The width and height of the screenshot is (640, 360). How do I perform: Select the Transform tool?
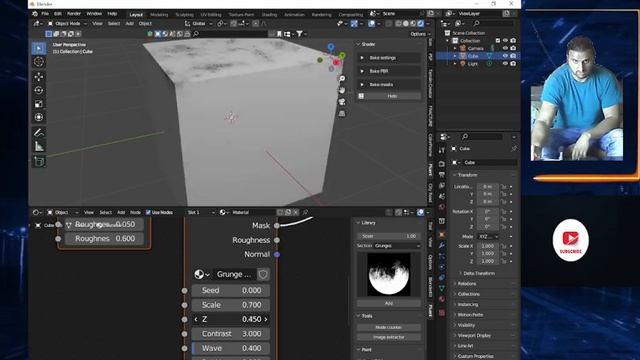39,118
